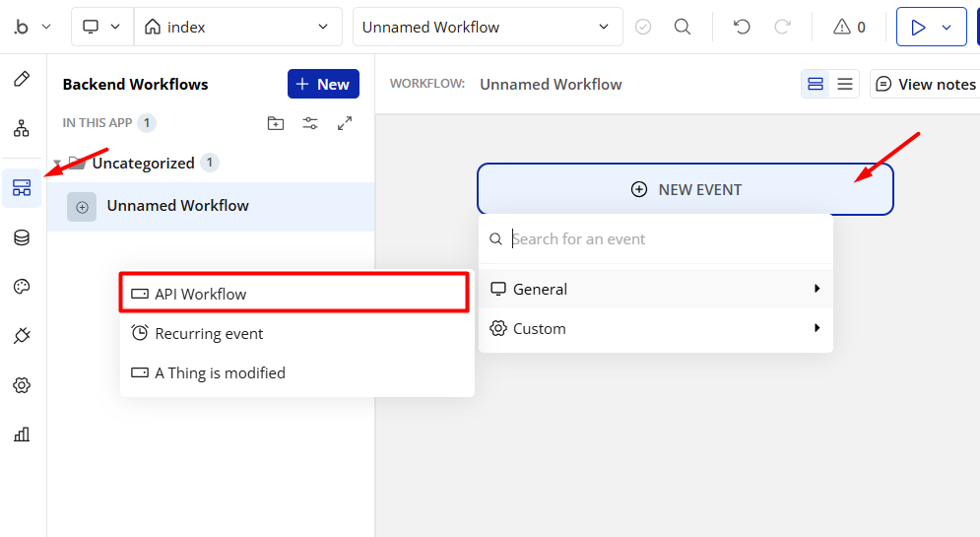Open the Settings gear in sidebar
This screenshot has height=537, width=980.
click(22, 385)
